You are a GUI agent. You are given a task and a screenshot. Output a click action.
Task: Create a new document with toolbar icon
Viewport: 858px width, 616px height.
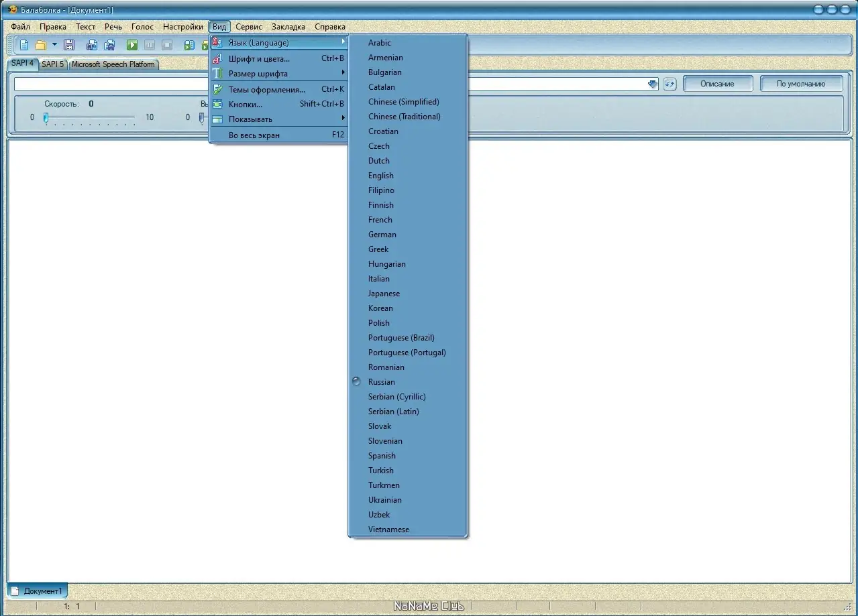click(x=24, y=45)
